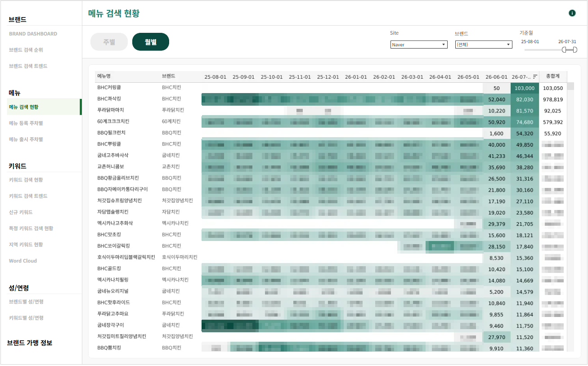
Task: Expand the 브랜드 filter dropdown
Action: click(484, 45)
